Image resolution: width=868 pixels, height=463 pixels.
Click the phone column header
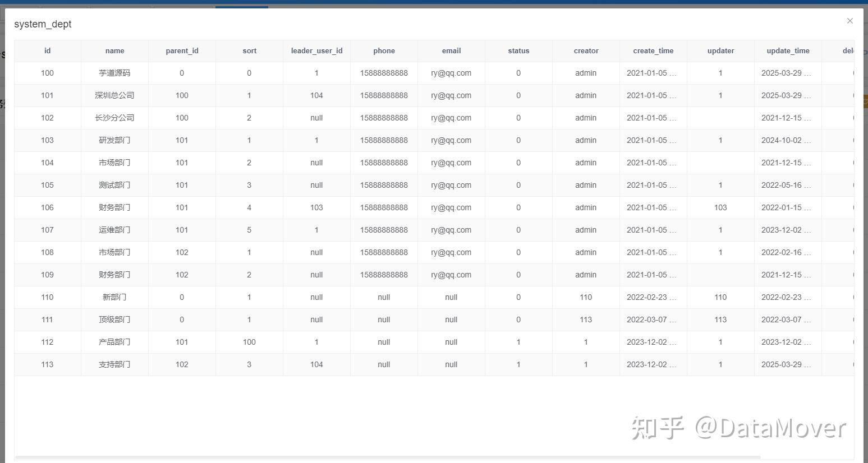384,50
